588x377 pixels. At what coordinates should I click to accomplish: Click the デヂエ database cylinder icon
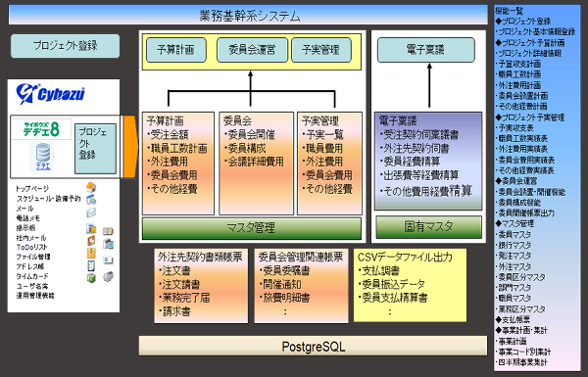click(x=43, y=154)
